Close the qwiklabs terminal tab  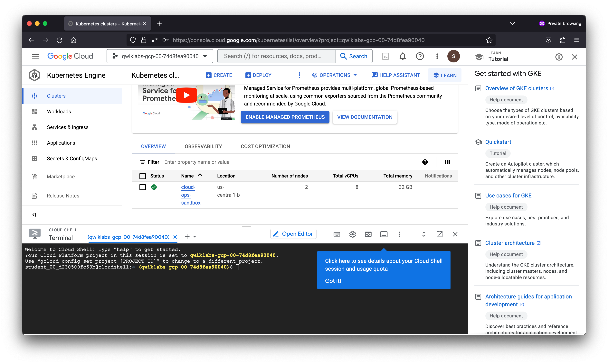(x=175, y=237)
